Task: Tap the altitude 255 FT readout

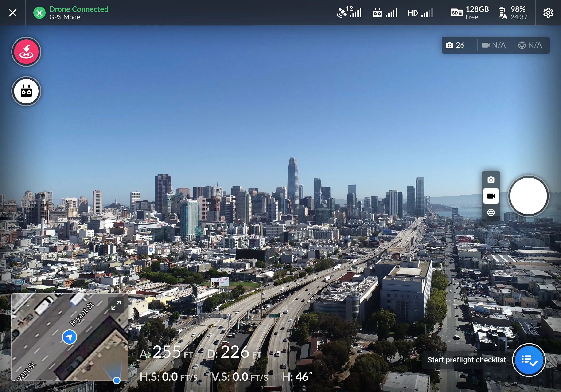Action: point(167,352)
